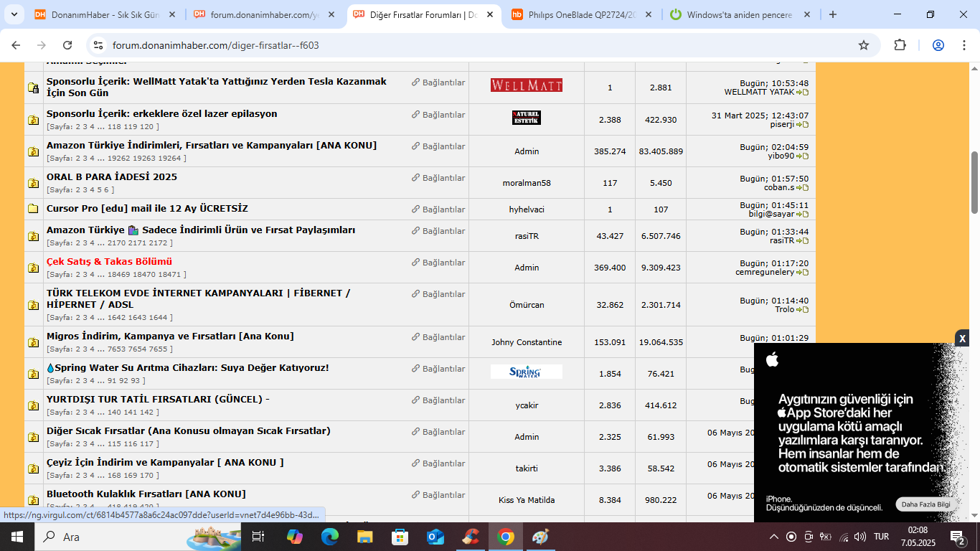Open Microsoft Store from taskbar
Image resolution: width=980 pixels, height=551 pixels.
pos(400,537)
